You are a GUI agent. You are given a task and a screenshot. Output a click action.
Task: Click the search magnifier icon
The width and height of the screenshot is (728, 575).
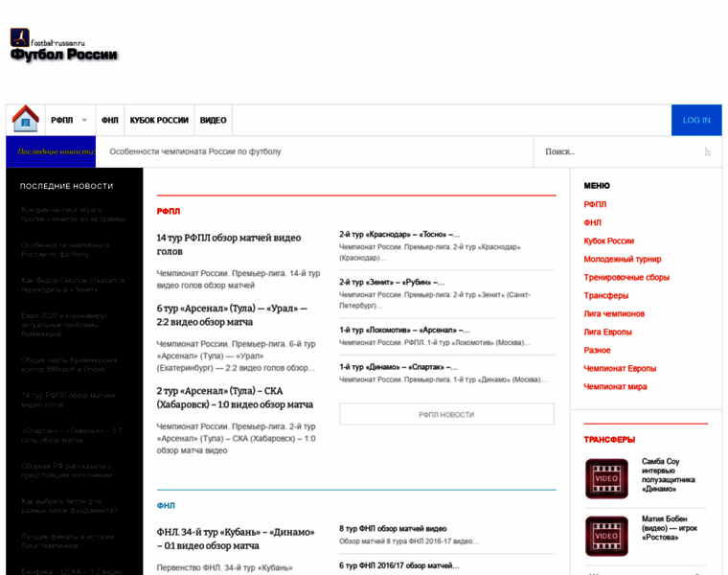point(707,151)
